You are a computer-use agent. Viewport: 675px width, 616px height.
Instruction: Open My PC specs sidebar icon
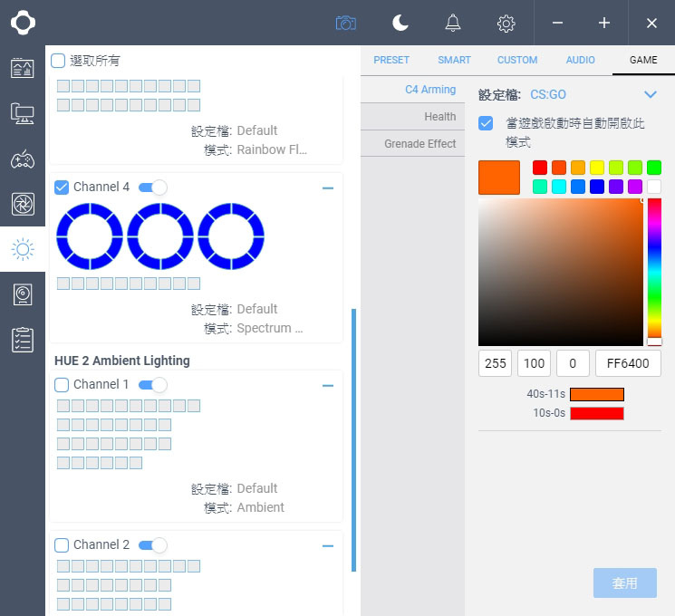(23, 113)
